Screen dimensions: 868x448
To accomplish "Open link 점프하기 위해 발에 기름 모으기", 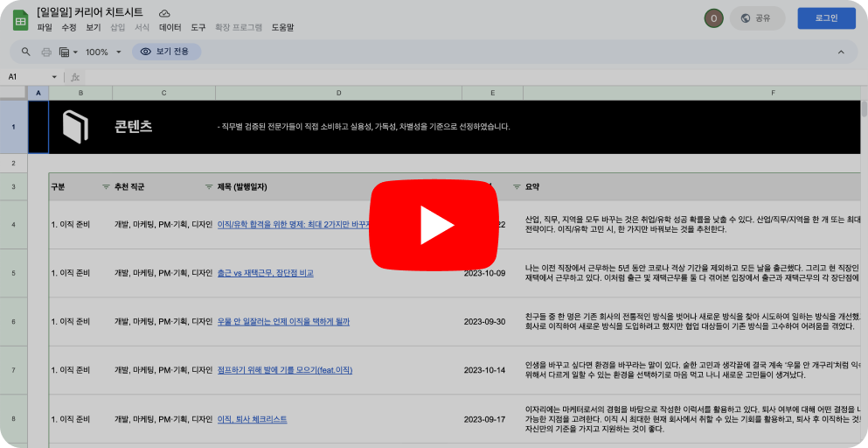I will [x=285, y=370].
